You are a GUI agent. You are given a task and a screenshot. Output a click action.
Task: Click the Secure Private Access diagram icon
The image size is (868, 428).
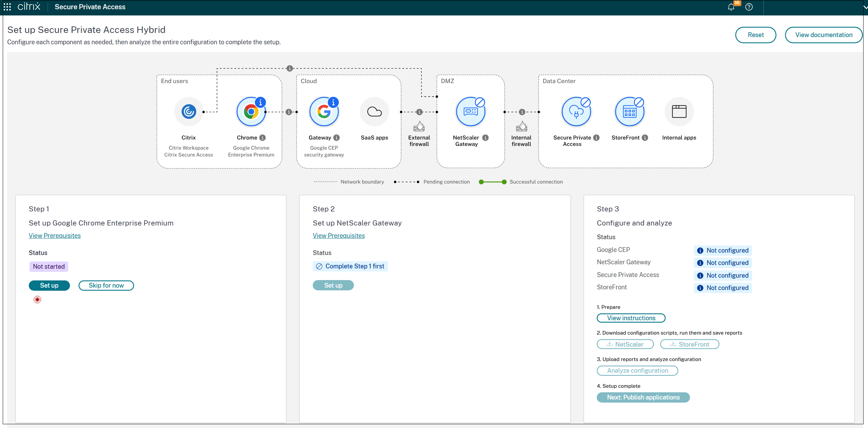(576, 112)
